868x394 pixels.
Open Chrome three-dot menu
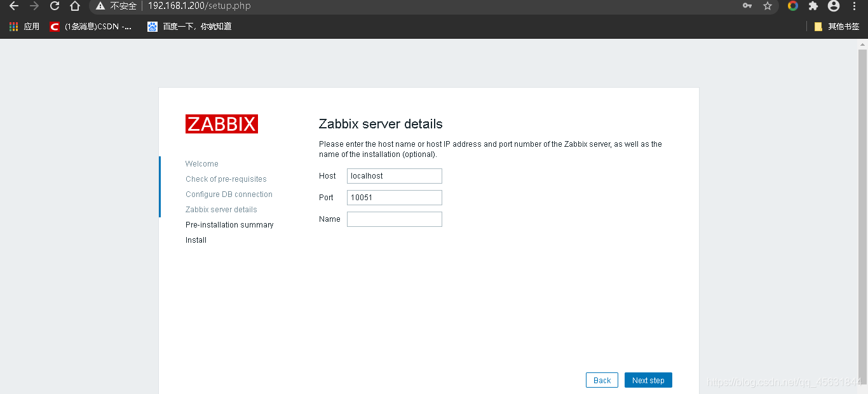(854, 6)
